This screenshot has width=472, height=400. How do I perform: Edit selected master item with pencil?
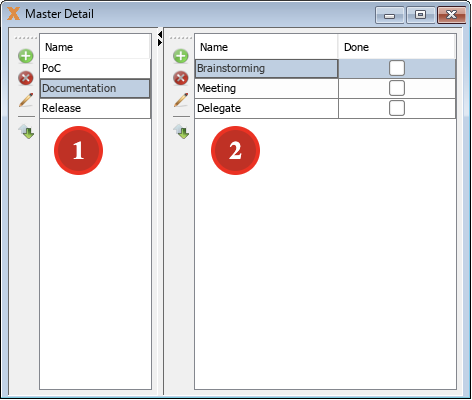coord(26,100)
